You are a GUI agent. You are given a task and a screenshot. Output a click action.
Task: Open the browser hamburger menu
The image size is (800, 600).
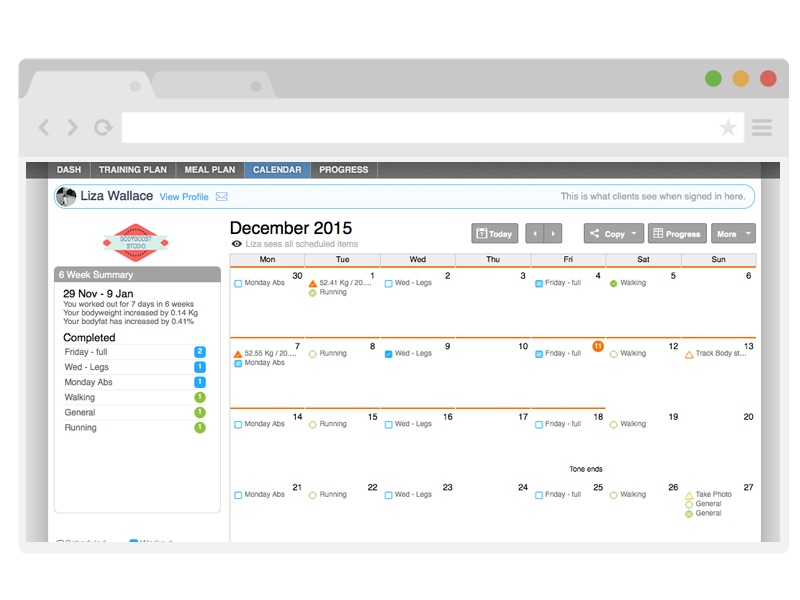click(x=762, y=127)
